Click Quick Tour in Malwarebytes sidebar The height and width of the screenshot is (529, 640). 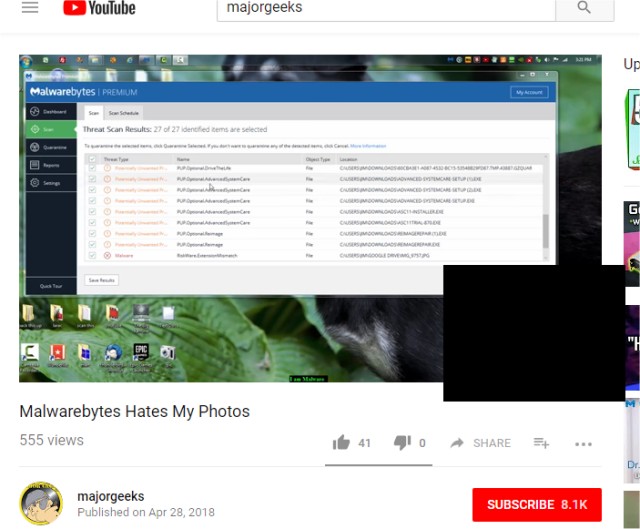coord(51,286)
